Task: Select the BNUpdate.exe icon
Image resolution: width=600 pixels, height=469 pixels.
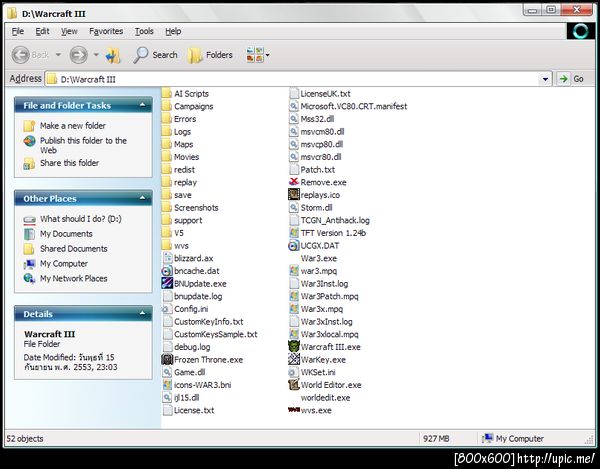Action: [x=167, y=283]
